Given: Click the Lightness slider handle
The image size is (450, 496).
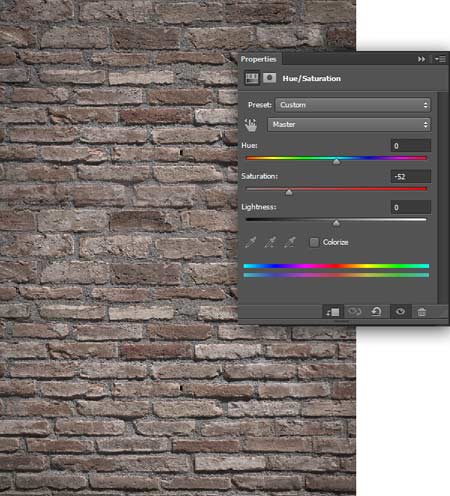Looking at the screenshot, I should click(336, 223).
